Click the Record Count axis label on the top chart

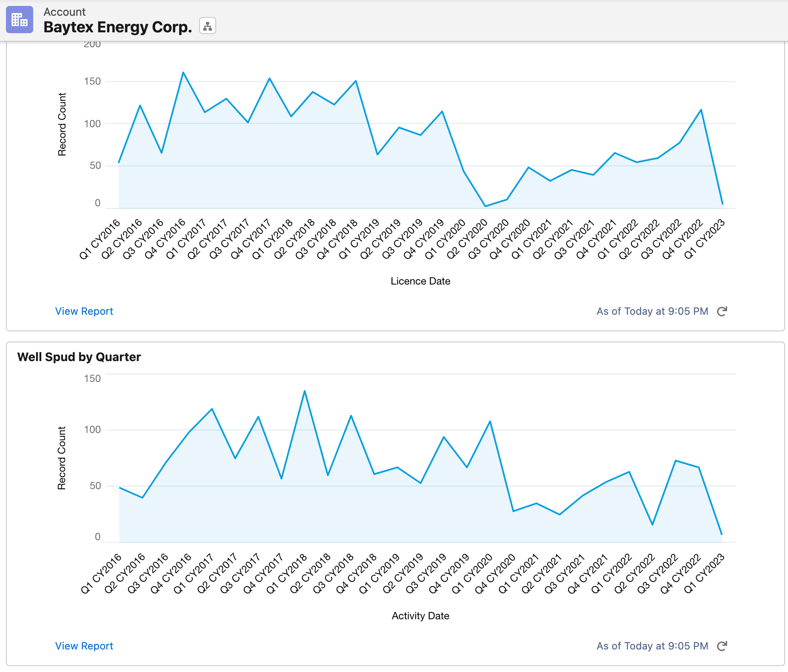[x=62, y=123]
